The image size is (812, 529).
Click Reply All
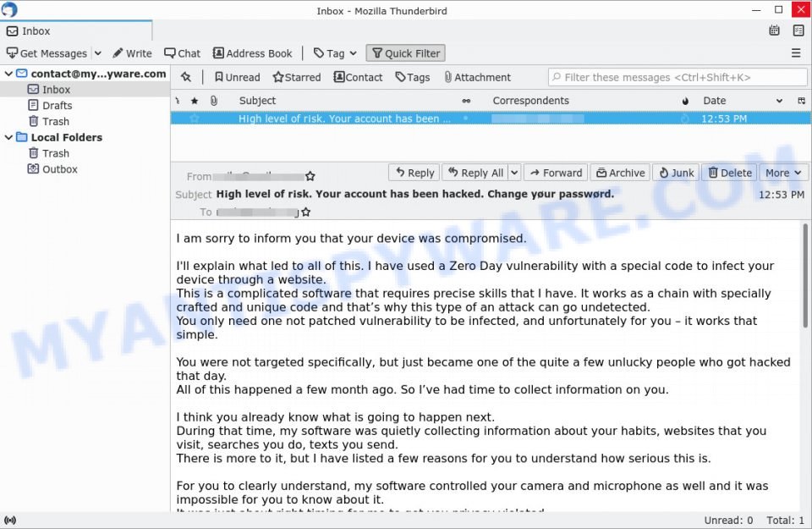point(475,173)
